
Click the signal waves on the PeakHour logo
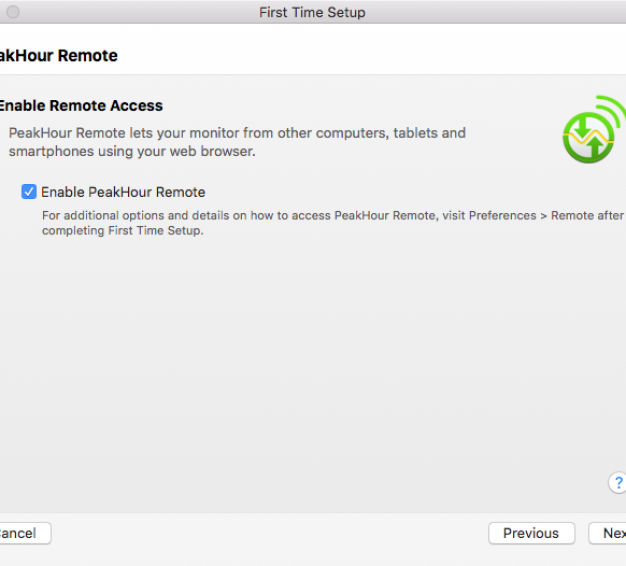tap(611, 110)
